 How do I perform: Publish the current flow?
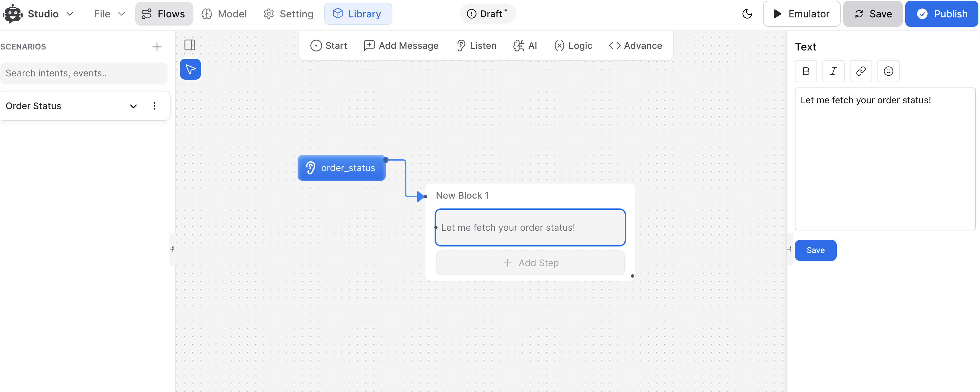coord(942,14)
